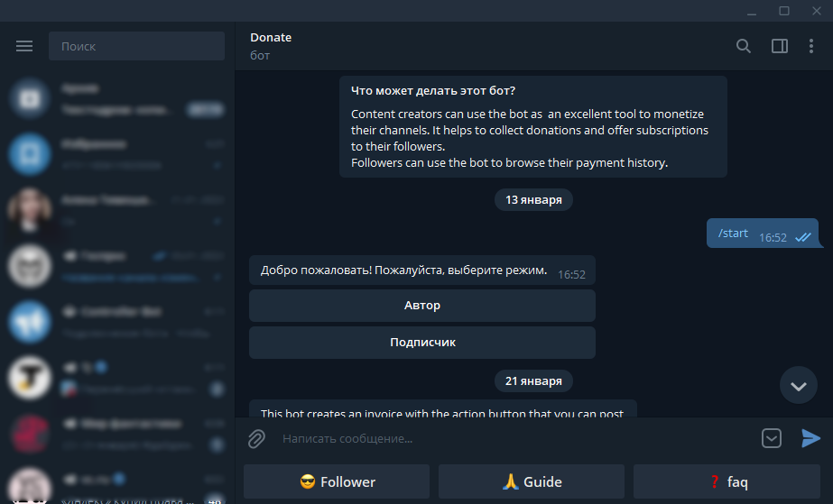
Task: Click the /start command message
Action: [x=733, y=234]
